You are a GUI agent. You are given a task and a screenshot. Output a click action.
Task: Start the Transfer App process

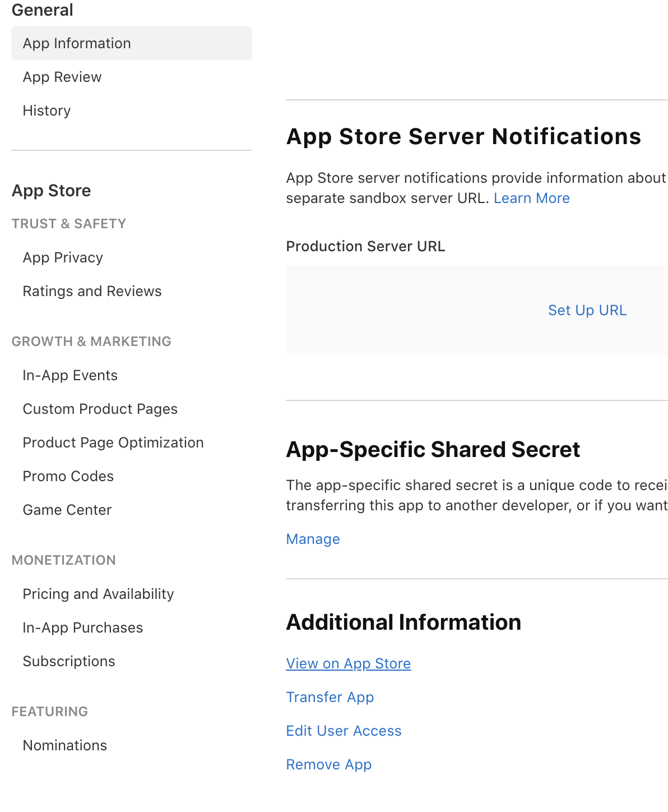330,697
